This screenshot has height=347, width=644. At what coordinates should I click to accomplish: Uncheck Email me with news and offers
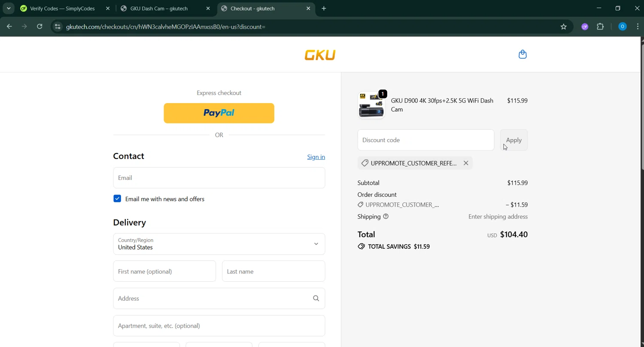(117, 198)
